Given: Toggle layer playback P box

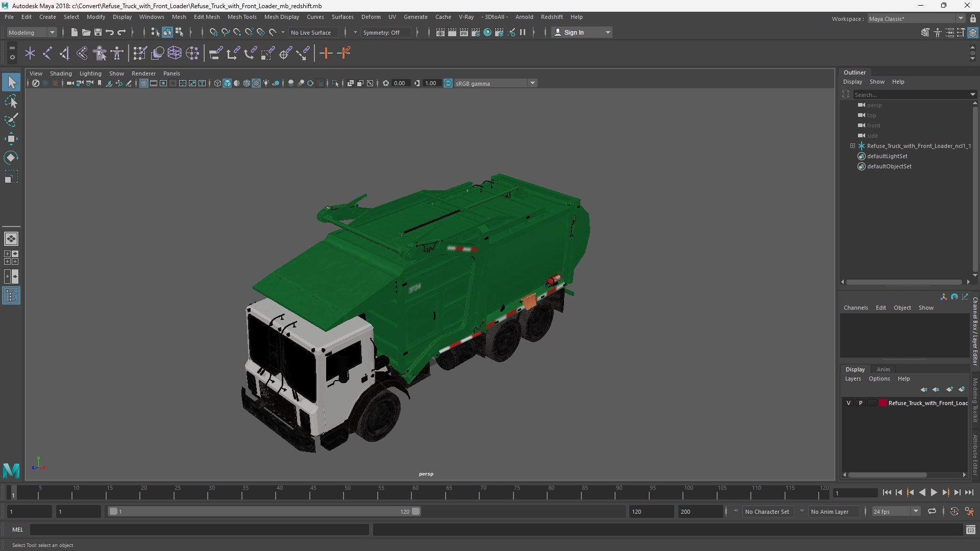Looking at the screenshot, I should (860, 403).
